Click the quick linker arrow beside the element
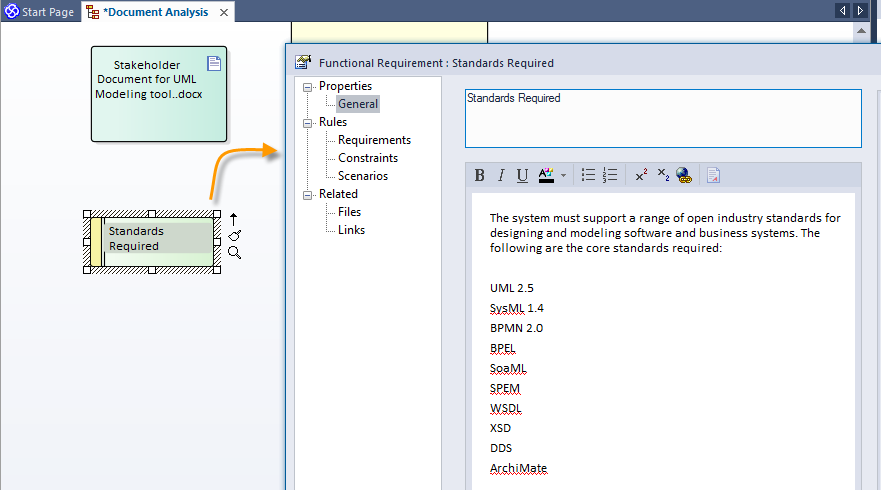The width and height of the screenshot is (881, 490). [x=234, y=217]
